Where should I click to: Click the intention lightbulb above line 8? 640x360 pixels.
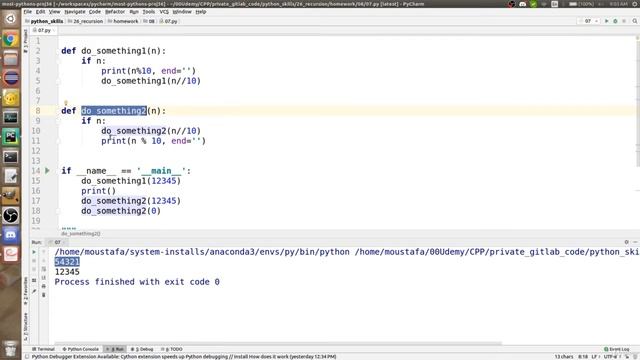tap(66, 103)
